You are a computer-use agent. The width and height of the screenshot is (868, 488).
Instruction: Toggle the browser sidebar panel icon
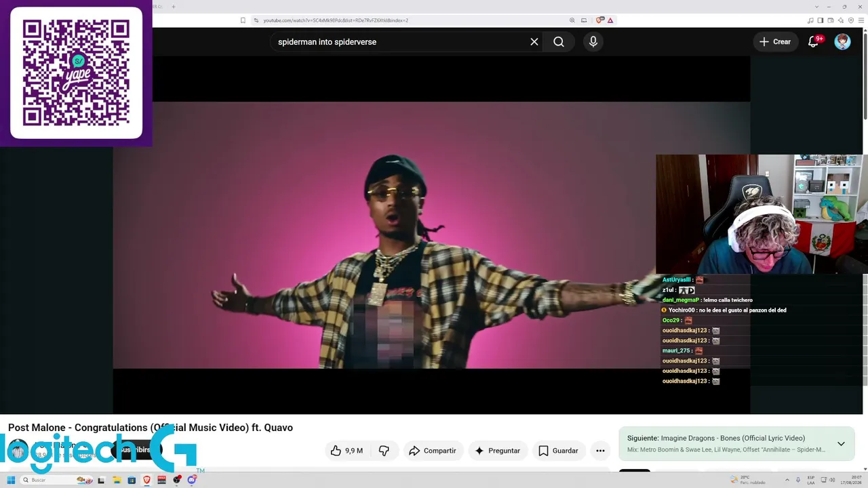(821, 20)
